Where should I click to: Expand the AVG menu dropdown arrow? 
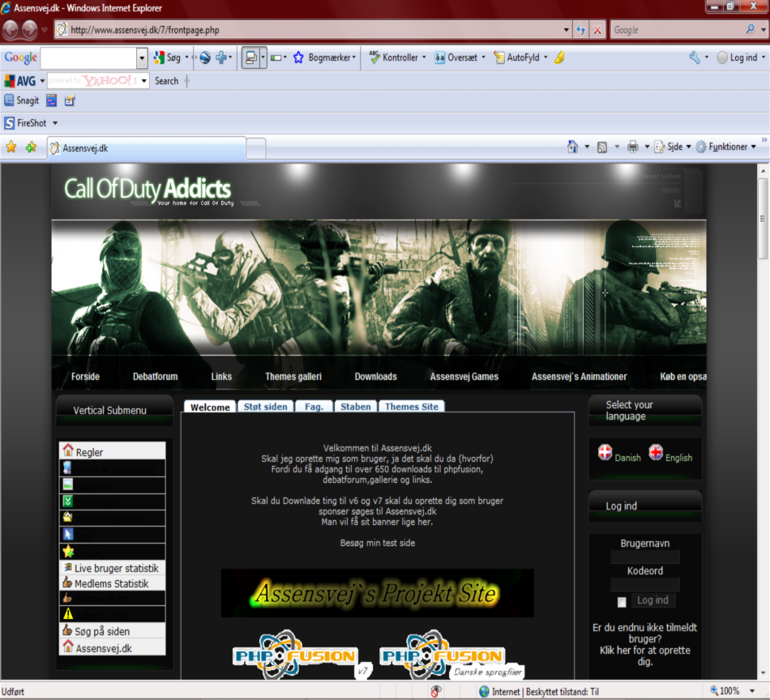coord(42,80)
